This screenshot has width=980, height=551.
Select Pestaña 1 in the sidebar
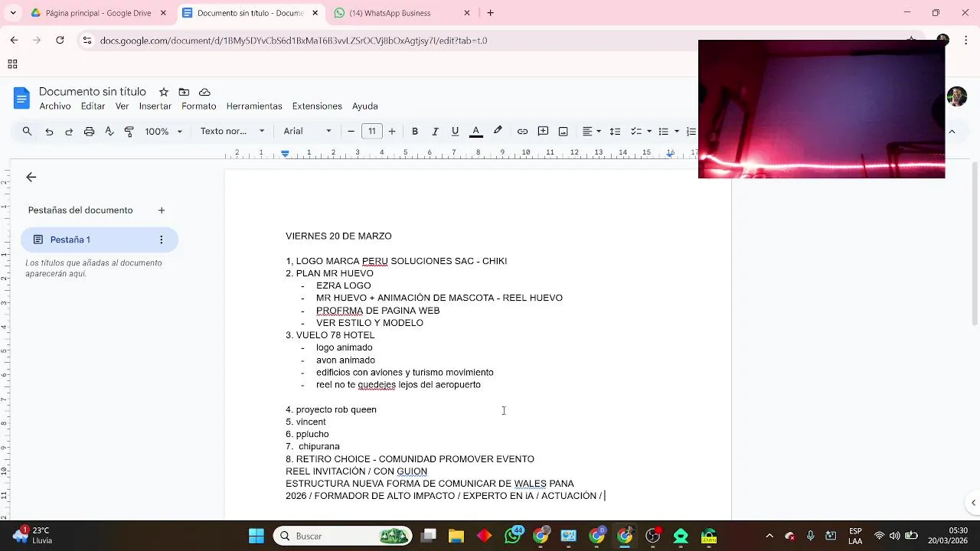pos(100,240)
